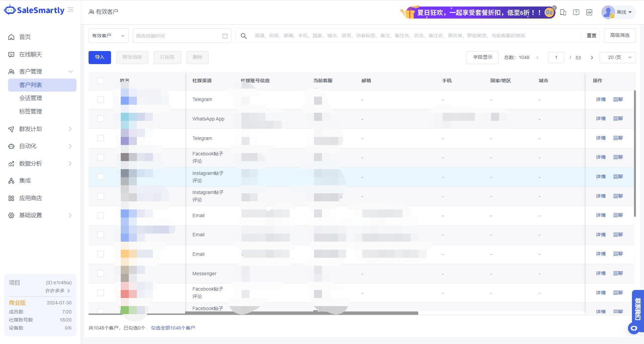The image size is (644, 344).
Task: Click the 基础设置 gear icon
Action: (x=11, y=215)
